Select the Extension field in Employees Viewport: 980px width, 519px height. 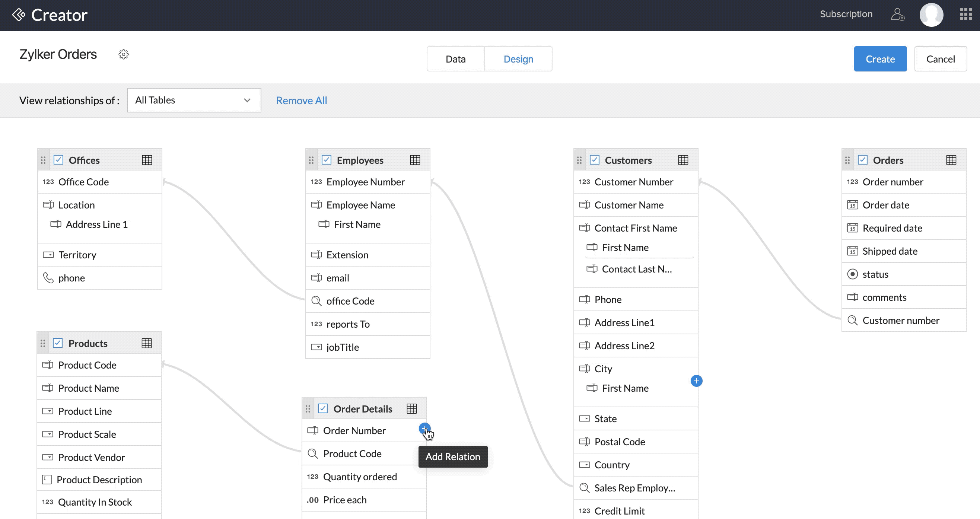367,255
